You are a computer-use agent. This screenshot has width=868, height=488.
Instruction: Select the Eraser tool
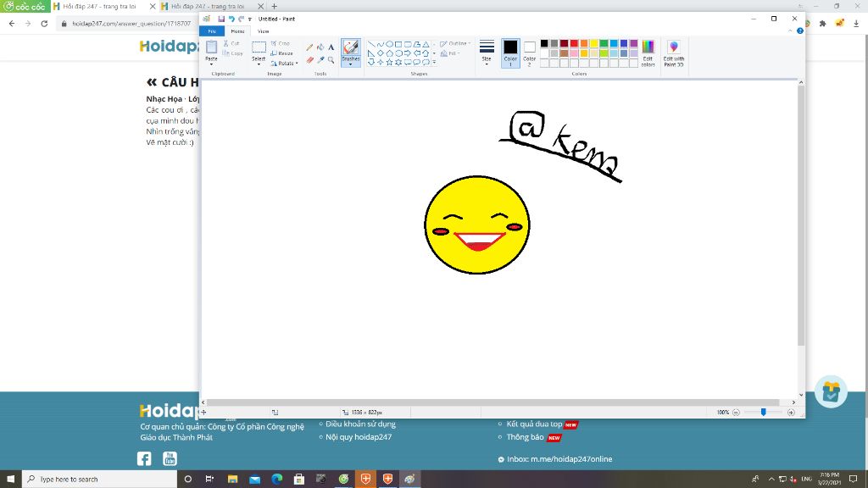point(309,60)
